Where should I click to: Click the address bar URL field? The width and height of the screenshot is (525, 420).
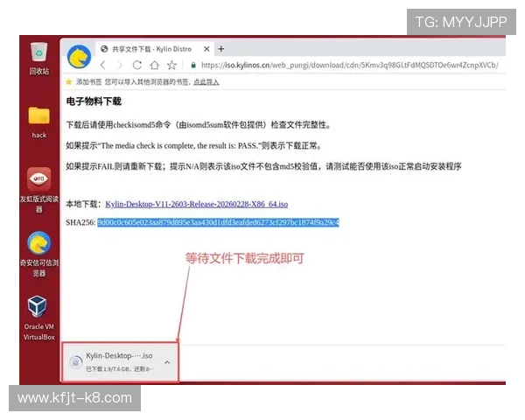click(x=349, y=65)
